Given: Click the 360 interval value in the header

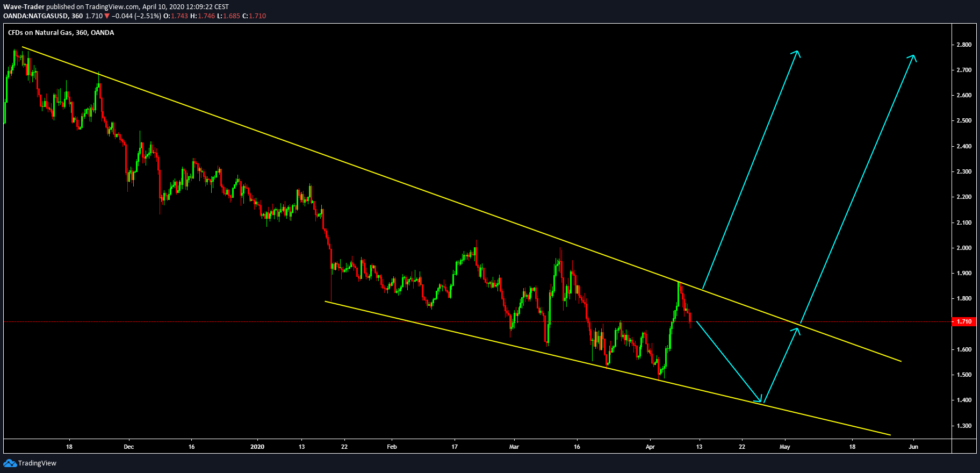Looking at the screenshot, I should coord(77,16).
